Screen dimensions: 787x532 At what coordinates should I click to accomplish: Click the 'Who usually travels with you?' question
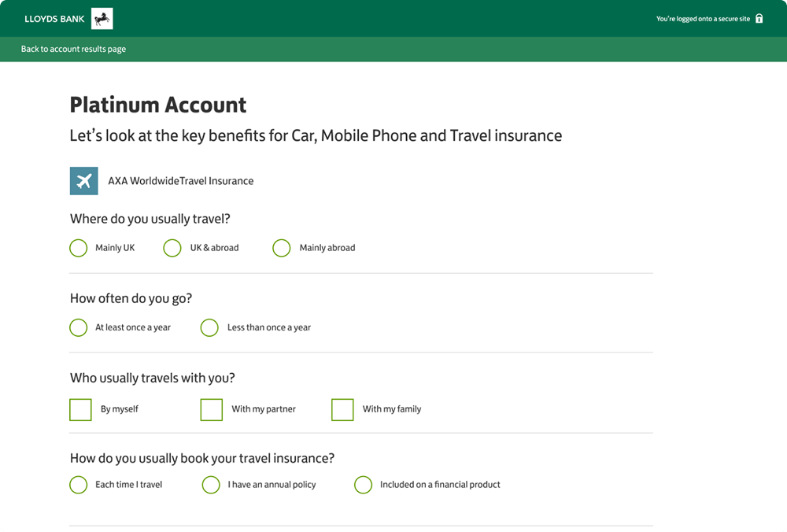[x=153, y=378]
